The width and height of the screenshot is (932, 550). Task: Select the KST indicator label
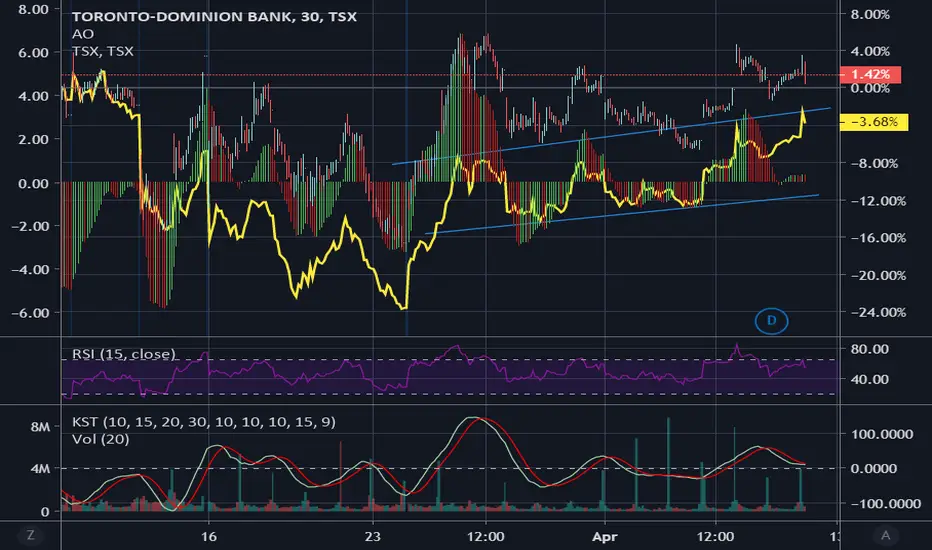tap(204, 422)
